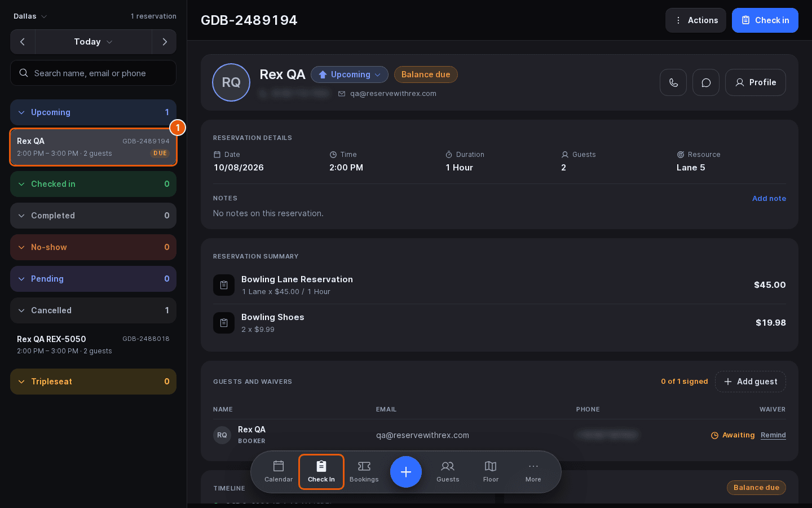812x508 pixels.
Task: Open chat message icon button
Action: pyautogui.click(x=706, y=82)
